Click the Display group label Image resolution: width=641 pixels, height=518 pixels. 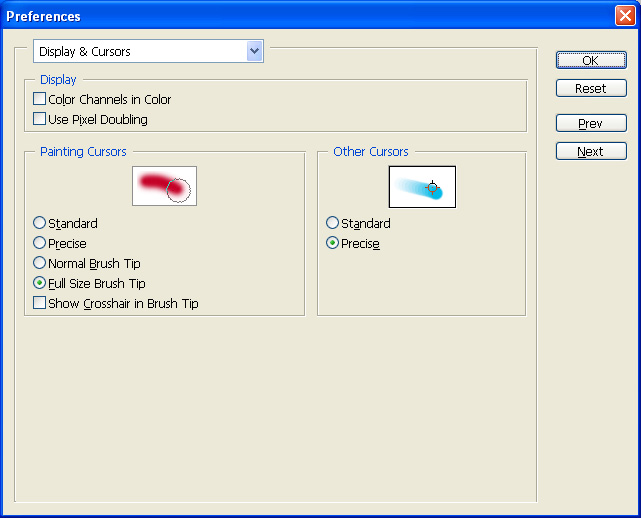click(x=58, y=79)
